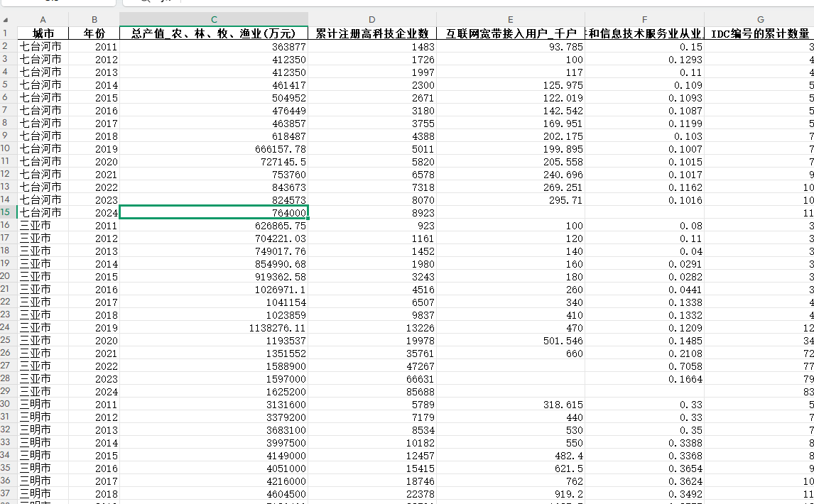The height and width of the screenshot is (504, 814).
Task: Select cell 3131600
Action: pos(213,404)
